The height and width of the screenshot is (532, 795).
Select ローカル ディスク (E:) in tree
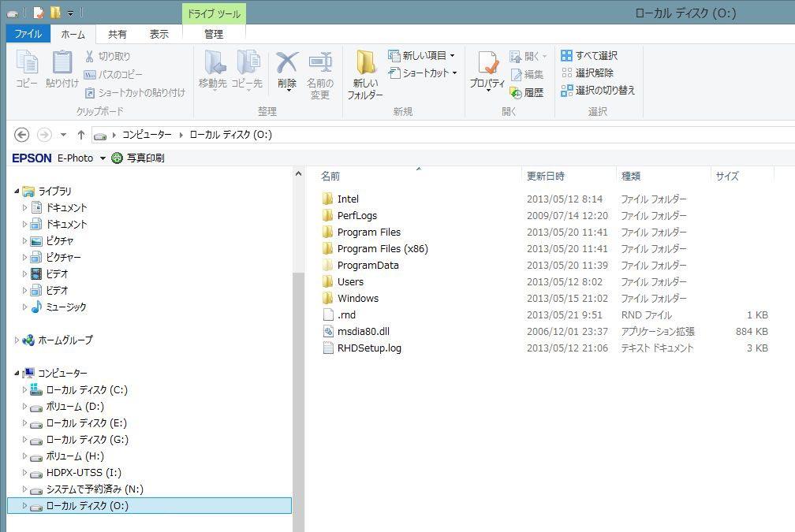pyautogui.click(x=86, y=423)
